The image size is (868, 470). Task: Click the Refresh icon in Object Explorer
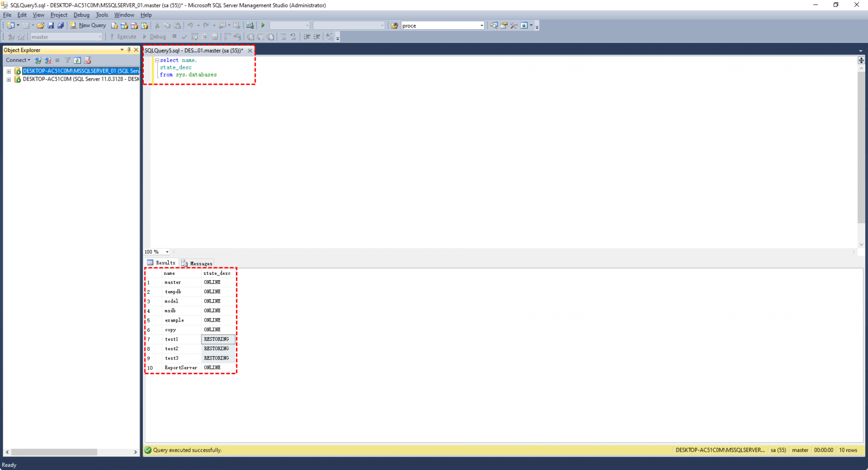coord(78,60)
